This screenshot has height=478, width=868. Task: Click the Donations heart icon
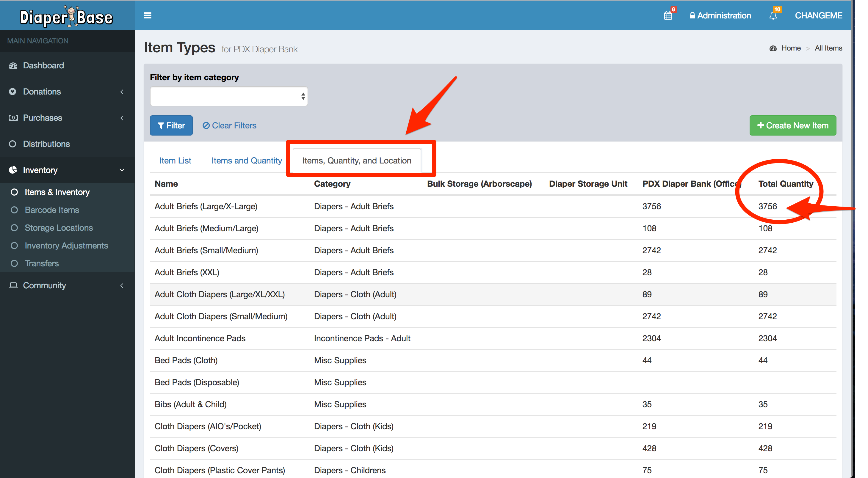coord(13,92)
